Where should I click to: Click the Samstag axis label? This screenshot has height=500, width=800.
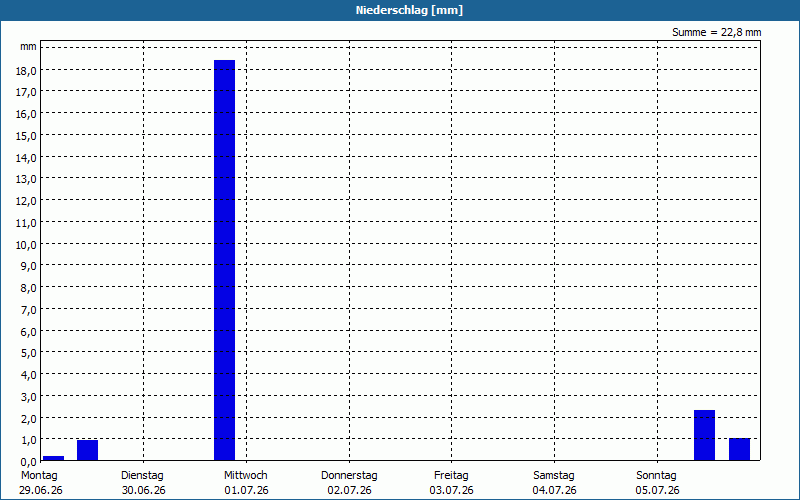coord(554,476)
